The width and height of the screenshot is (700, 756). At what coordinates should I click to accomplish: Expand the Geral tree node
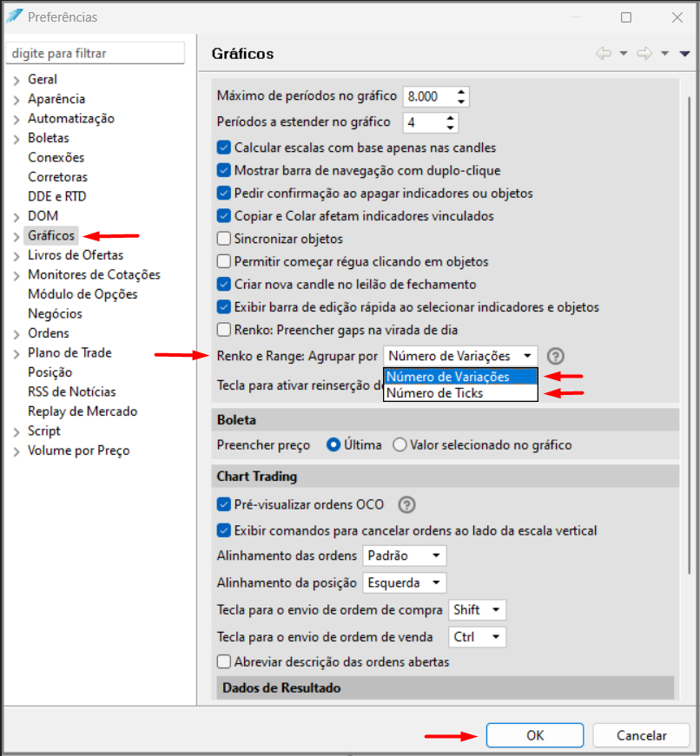coord(17,80)
